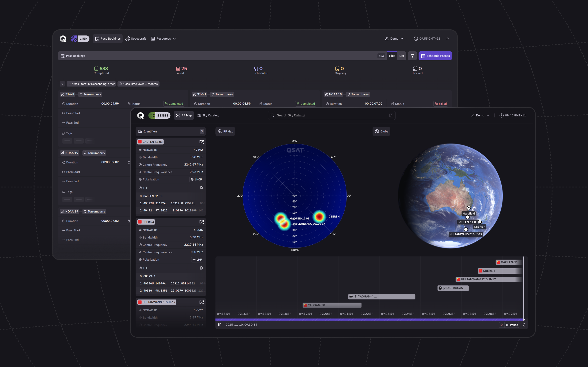The width and height of the screenshot is (588, 367).
Task: Switch Pass Bookings to Tiles view
Action: point(392,56)
